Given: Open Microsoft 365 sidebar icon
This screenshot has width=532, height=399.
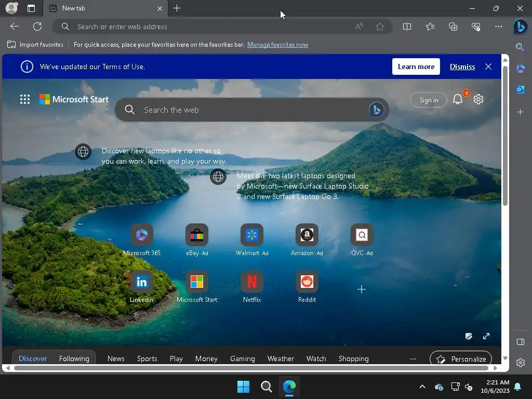Looking at the screenshot, I should coord(520,69).
